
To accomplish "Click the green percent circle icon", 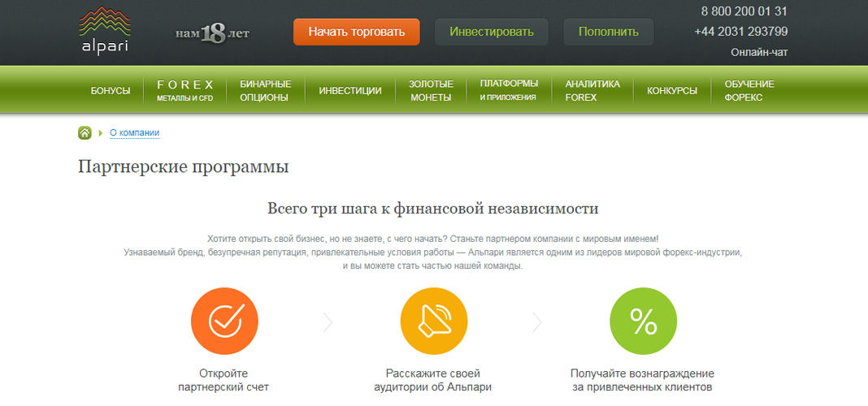I will click(643, 321).
